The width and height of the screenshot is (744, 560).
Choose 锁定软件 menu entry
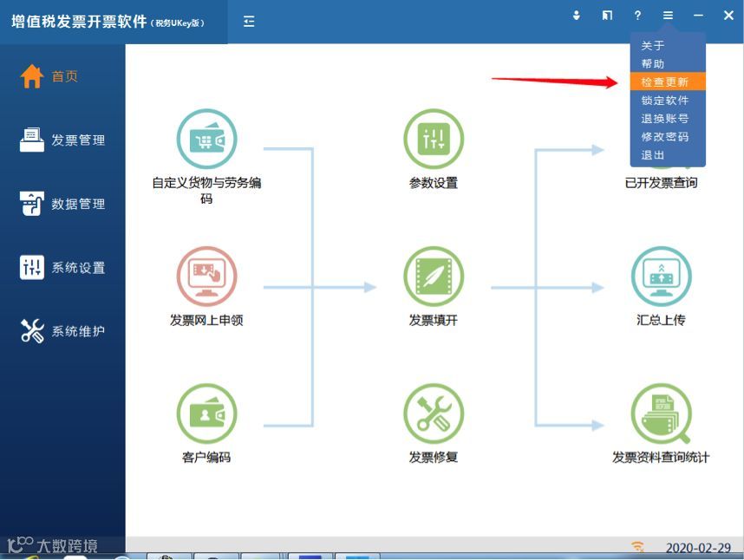click(668, 100)
